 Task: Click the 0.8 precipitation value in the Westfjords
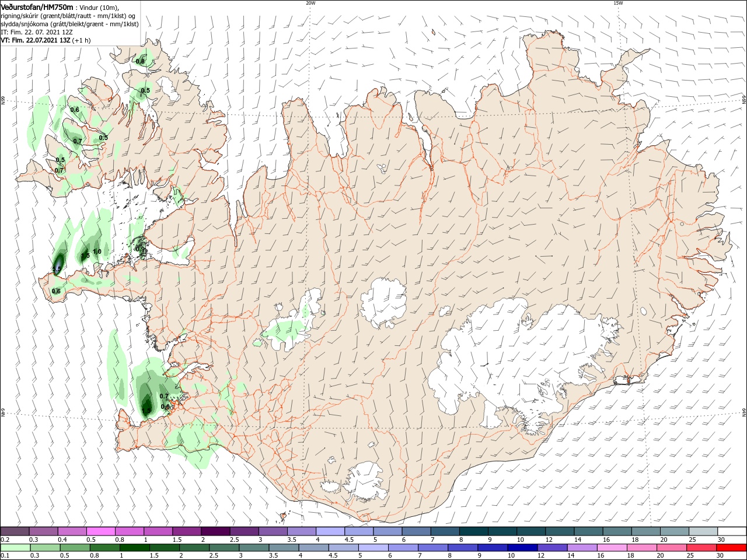click(x=140, y=61)
